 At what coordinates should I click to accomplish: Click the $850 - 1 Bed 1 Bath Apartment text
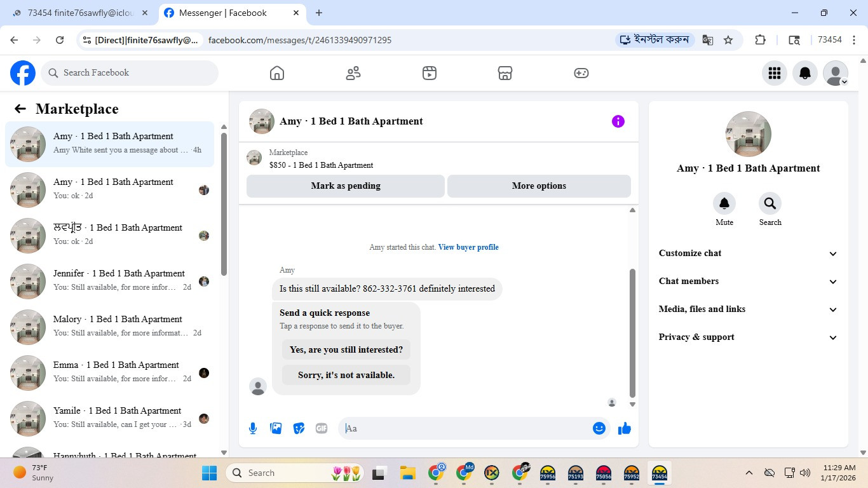pos(321,165)
